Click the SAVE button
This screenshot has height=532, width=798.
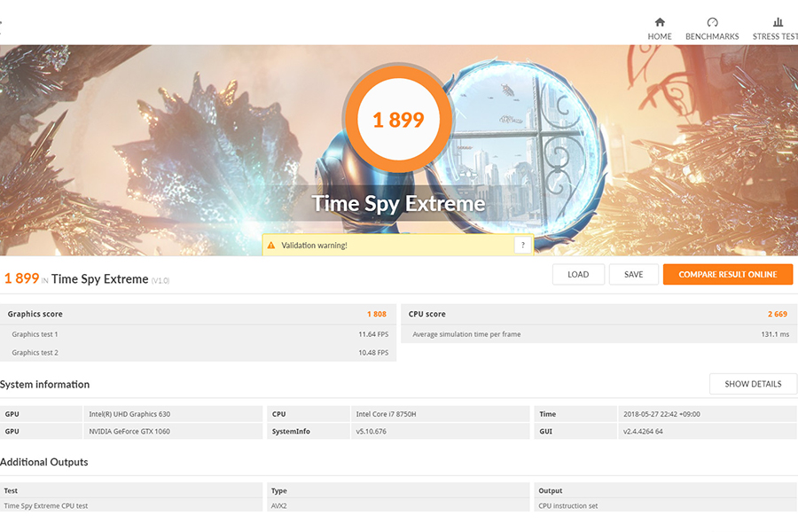point(634,274)
